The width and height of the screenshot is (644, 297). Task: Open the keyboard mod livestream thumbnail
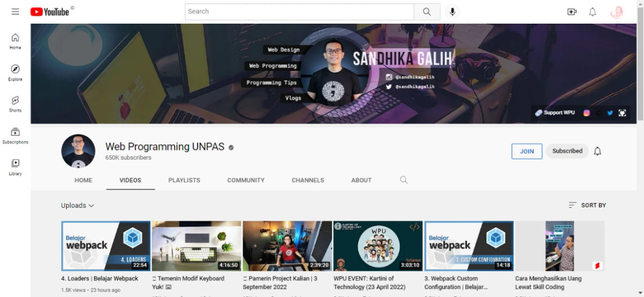196,246
